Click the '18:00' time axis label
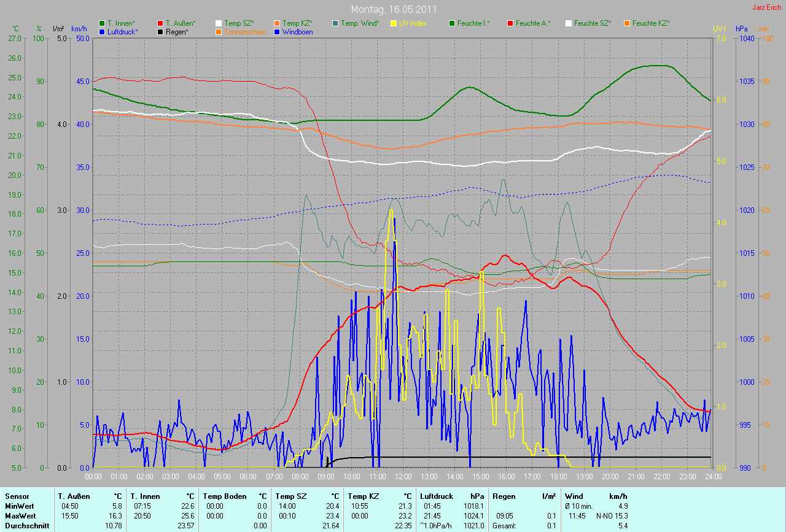The height and width of the screenshot is (532, 786). click(558, 476)
